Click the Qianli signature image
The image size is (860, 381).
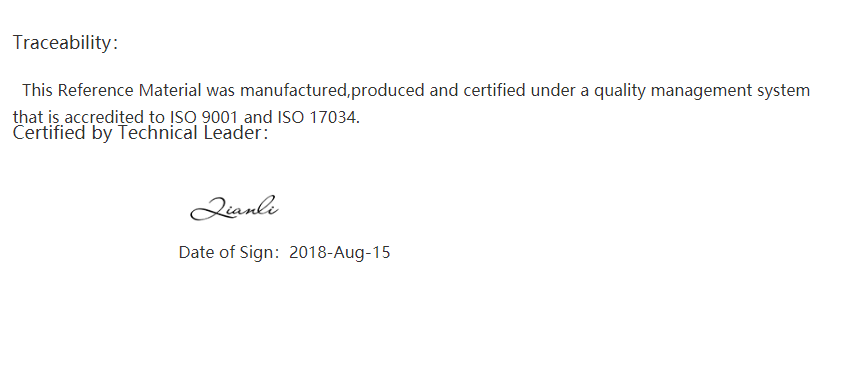click(234, 208)
